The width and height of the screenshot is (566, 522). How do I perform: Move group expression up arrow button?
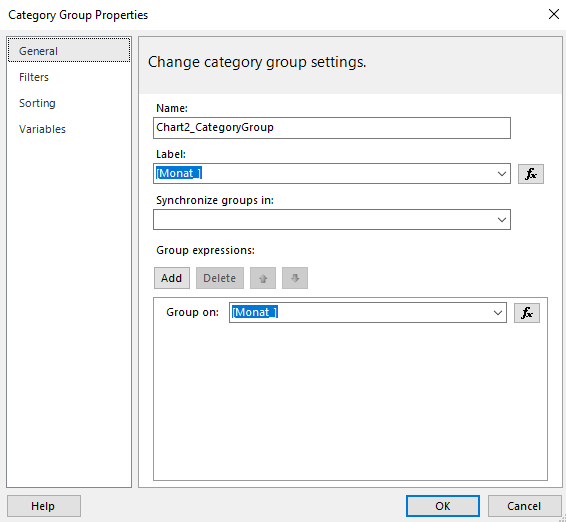[263, 278]
